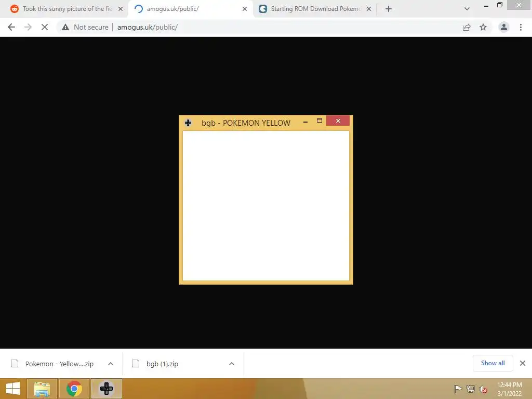Stop loading the page
Viewport: 532px width, 399px height.
[x=45, y=27]
